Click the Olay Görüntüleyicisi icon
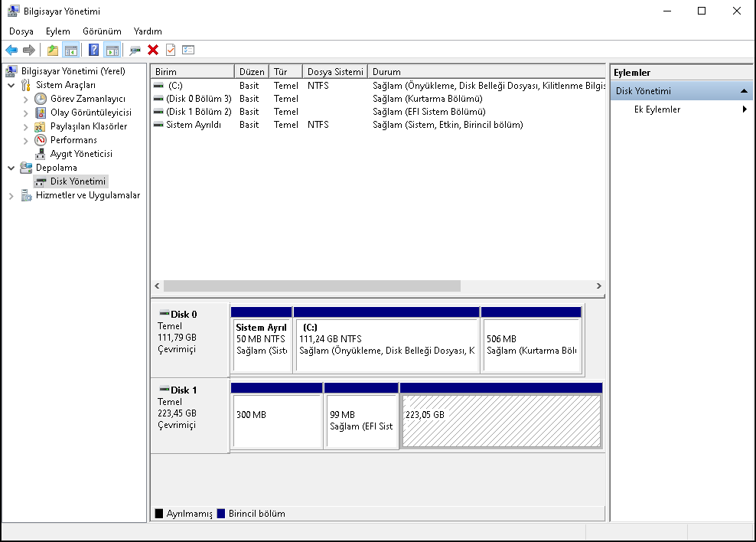Screen dimensions: 756x542 (41, 113)
